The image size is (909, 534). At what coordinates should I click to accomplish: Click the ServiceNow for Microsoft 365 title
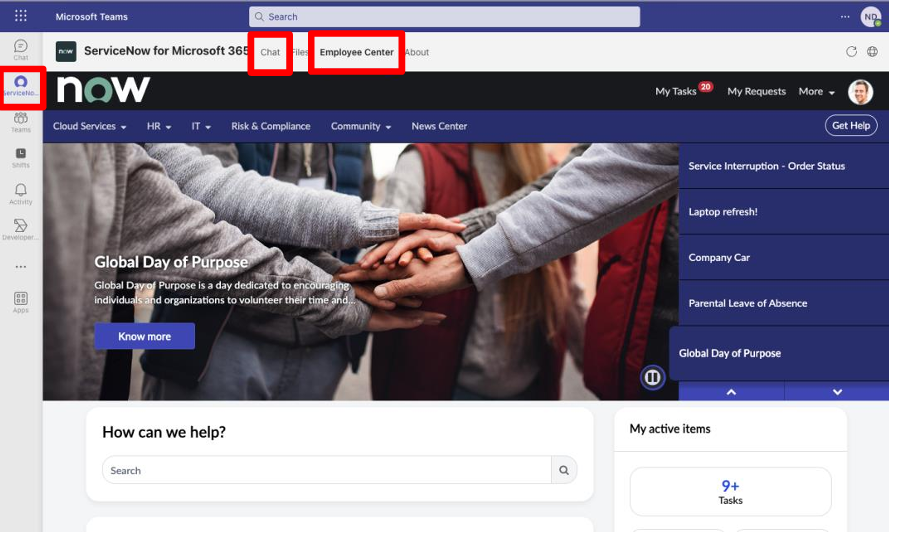[166, 51]
